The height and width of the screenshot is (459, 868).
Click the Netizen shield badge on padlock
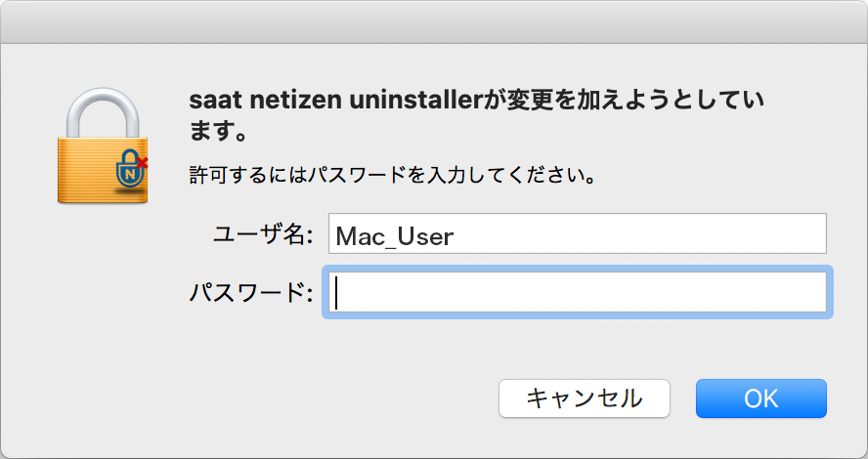click(131, 170)
